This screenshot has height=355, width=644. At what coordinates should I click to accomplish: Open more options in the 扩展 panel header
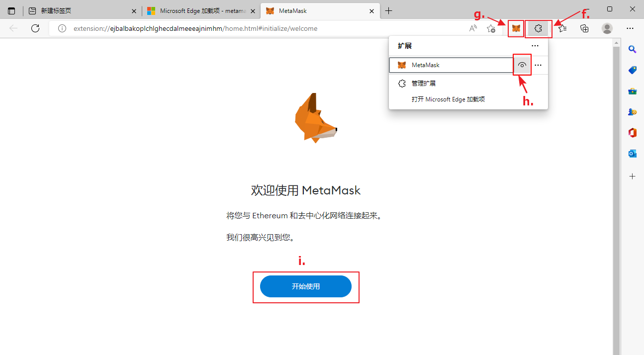click(x=535, y=46)
